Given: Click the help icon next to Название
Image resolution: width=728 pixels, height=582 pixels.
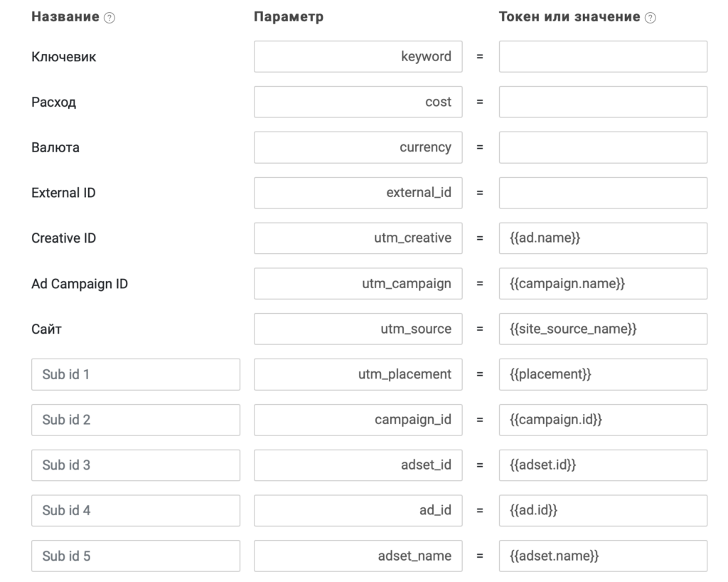Looking at the screenshot, I should (x=109, y=18).
